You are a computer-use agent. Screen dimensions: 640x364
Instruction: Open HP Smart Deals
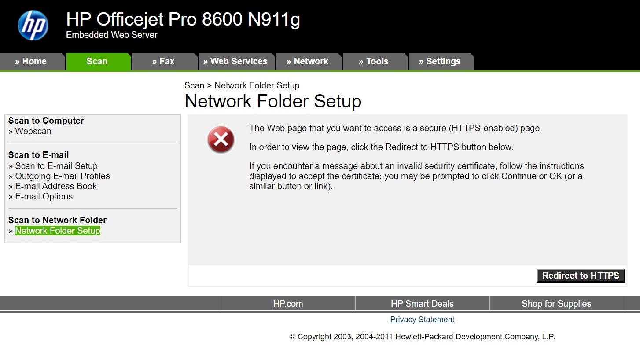[x=422, y=304]
